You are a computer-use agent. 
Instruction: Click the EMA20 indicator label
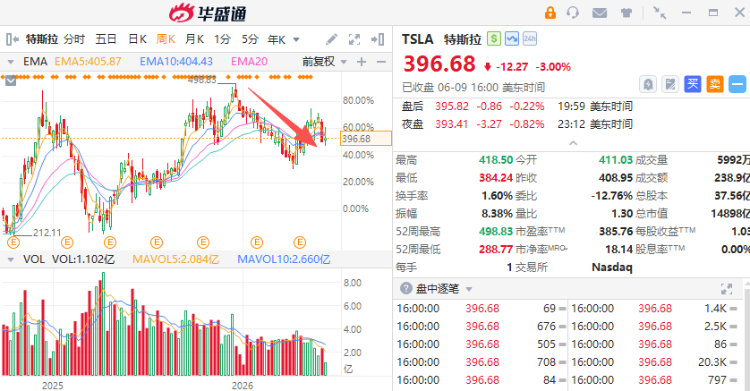coord(249,61)
